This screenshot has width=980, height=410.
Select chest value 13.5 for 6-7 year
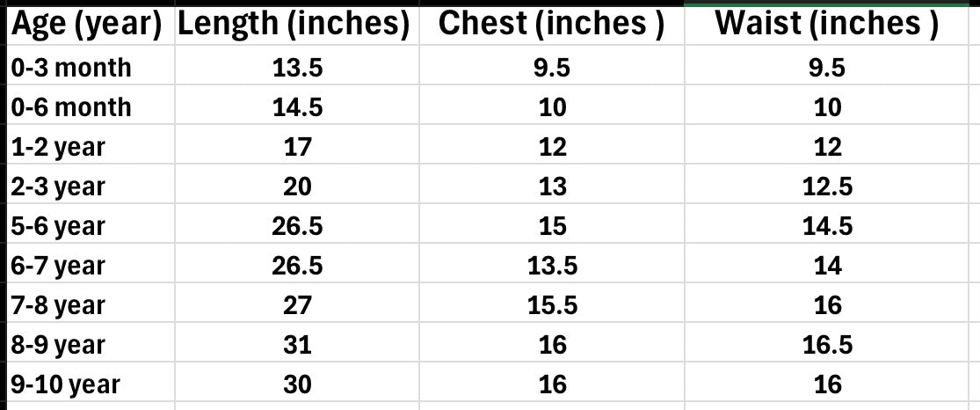[552, 263]
